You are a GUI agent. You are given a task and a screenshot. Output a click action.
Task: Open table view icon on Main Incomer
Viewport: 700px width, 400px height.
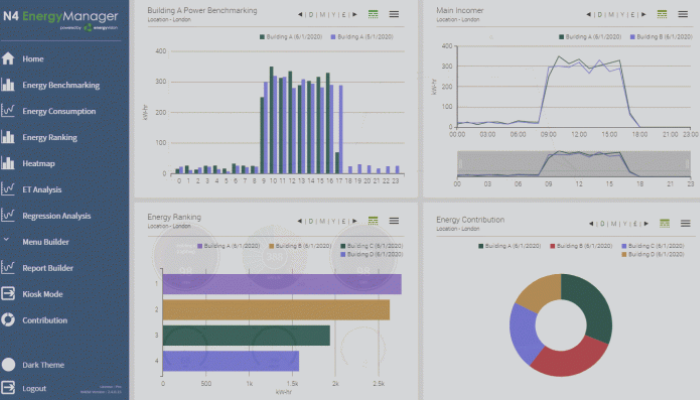click(x=662, y=14)
